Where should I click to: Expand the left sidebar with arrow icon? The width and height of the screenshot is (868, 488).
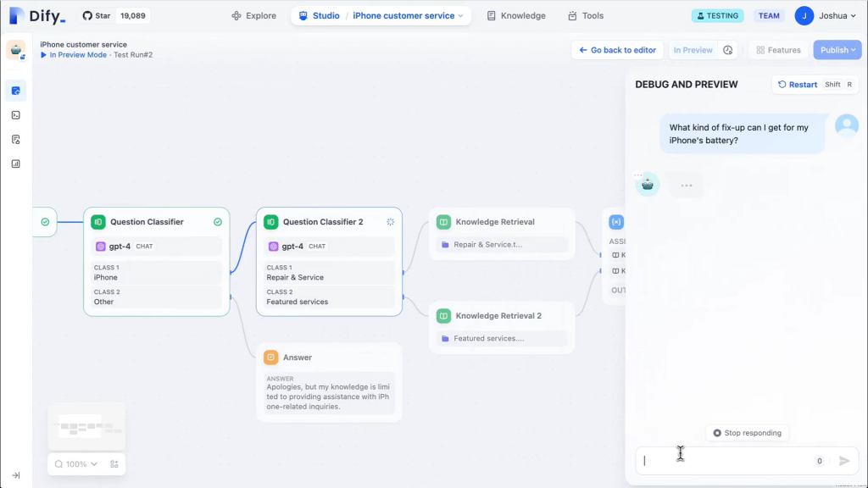pyautogui.click(x=15, y=475)
